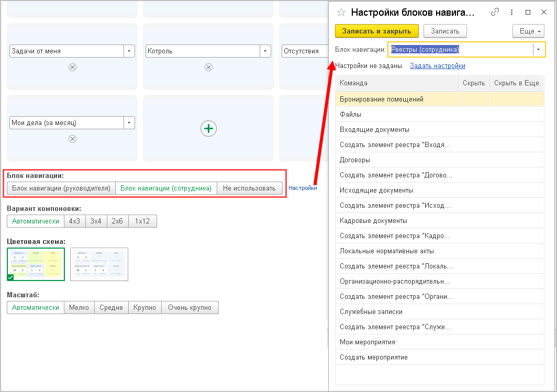Set scale to Мелко
The width and height of the screenshot is (557, 392).
coord(79,308)
